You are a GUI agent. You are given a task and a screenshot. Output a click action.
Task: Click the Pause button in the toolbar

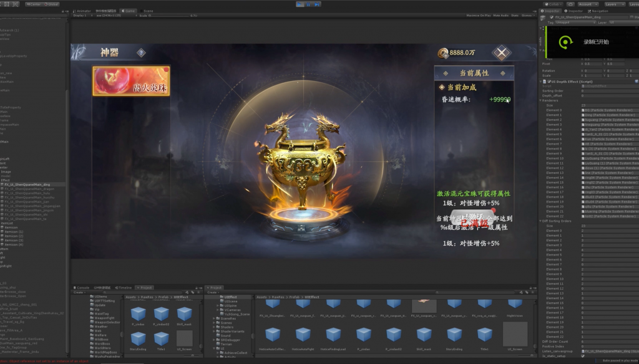[308, 4]
